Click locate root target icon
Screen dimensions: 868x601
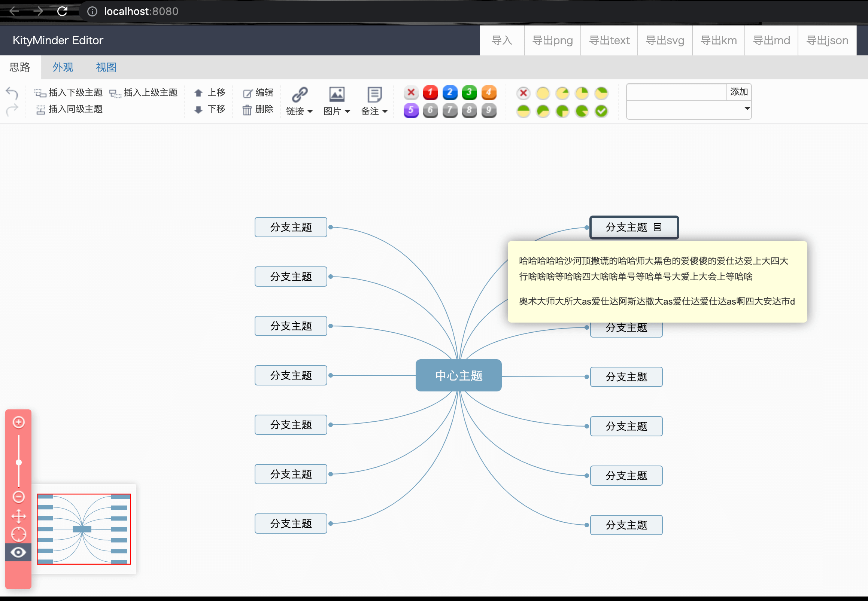[18, 534]
